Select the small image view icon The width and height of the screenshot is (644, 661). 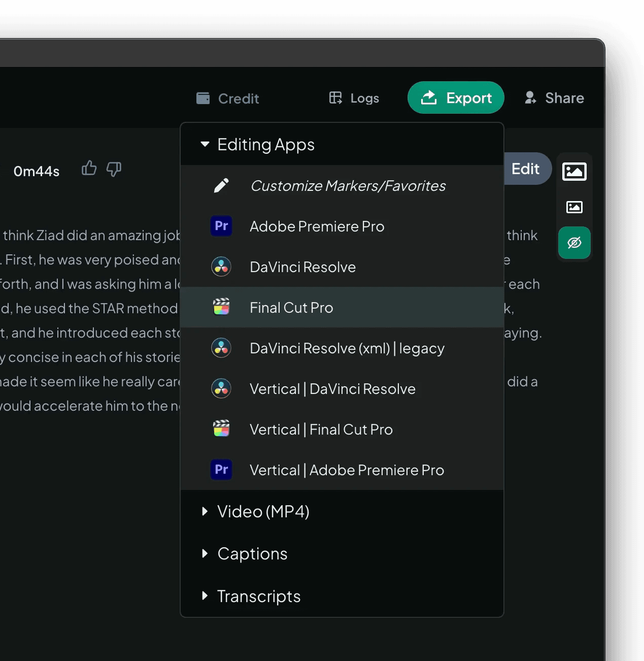[x=574, y=207]
